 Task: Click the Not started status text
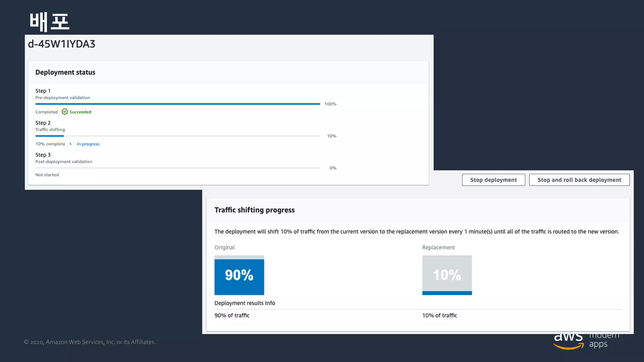(47, 175)
